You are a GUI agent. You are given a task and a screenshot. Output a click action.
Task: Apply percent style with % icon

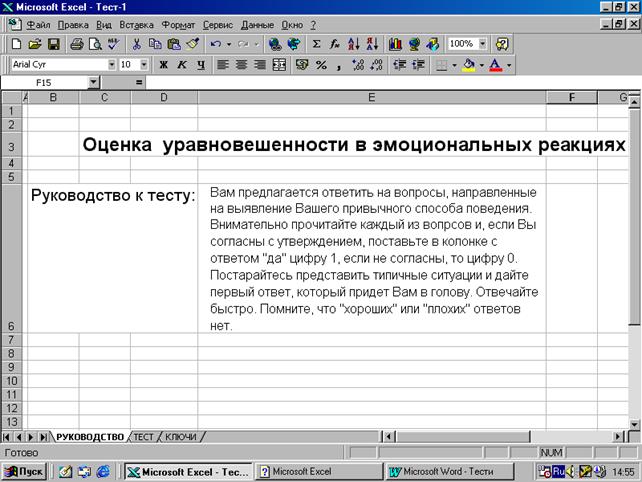tap(321, 64)
